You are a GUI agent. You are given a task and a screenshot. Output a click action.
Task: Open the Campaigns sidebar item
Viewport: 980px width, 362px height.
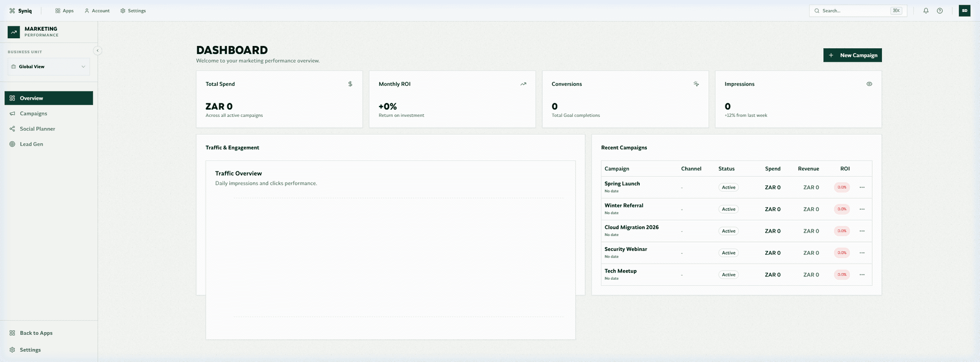[x=33, y=113]
